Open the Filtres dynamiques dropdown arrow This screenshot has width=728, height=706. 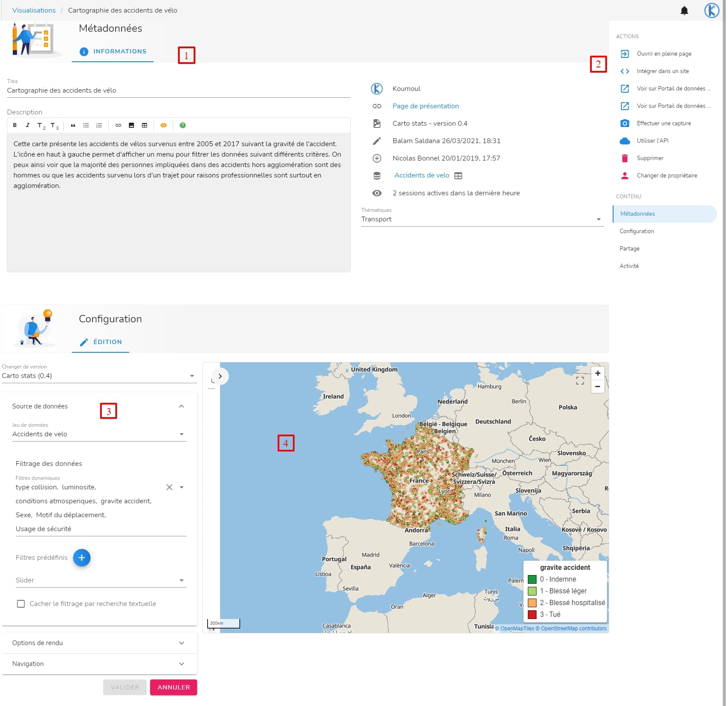pyautogui.click(x=181, y=487)
